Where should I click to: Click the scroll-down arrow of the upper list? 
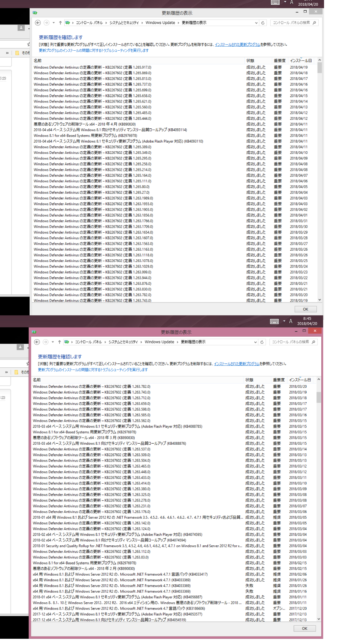(x=319, y=299)
